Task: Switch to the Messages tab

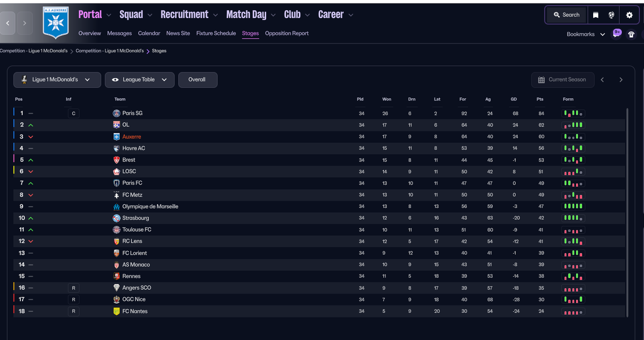Action: (x=119, y=33)
